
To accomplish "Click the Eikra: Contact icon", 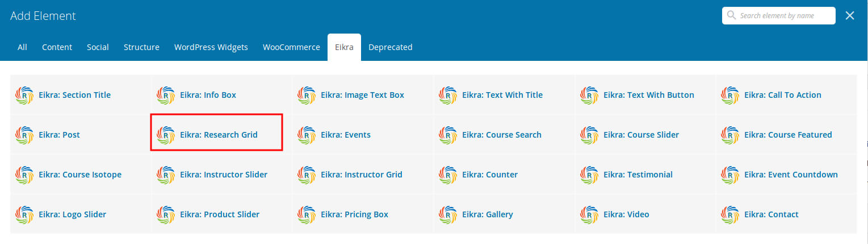I will coord(730,214).
